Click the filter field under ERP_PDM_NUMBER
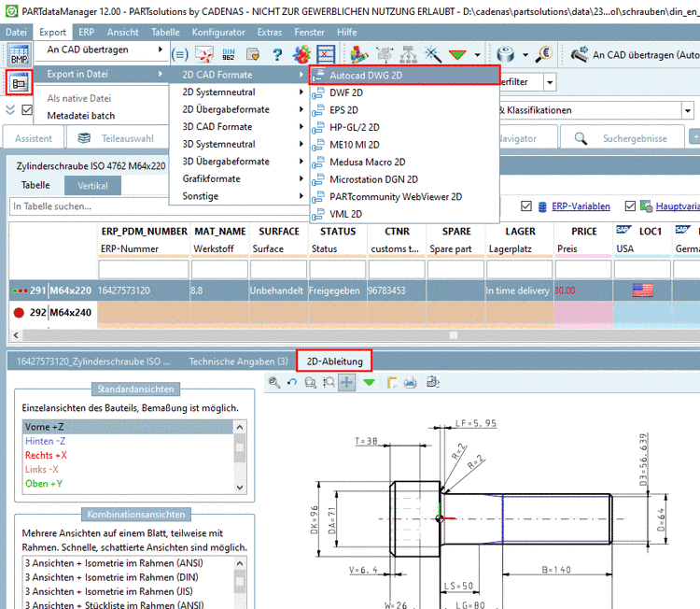 tap(144, 269)
